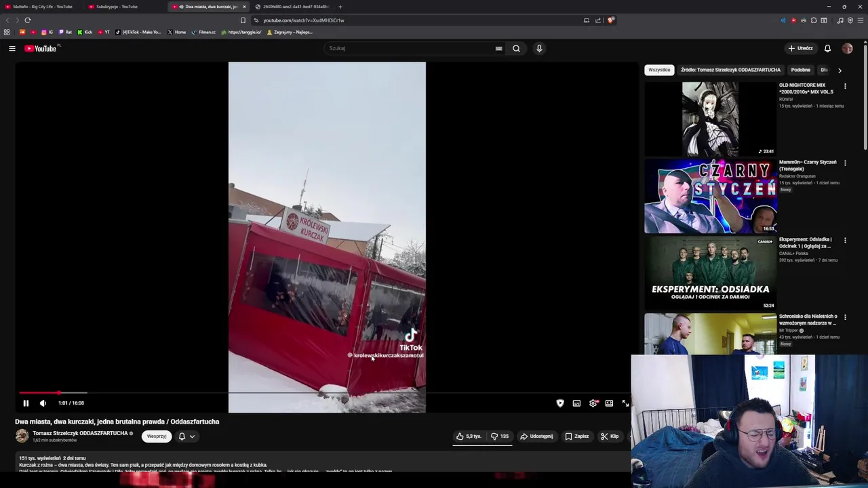
Task: Open the YouTube guide hamburger menu
Action: (12, 48)
